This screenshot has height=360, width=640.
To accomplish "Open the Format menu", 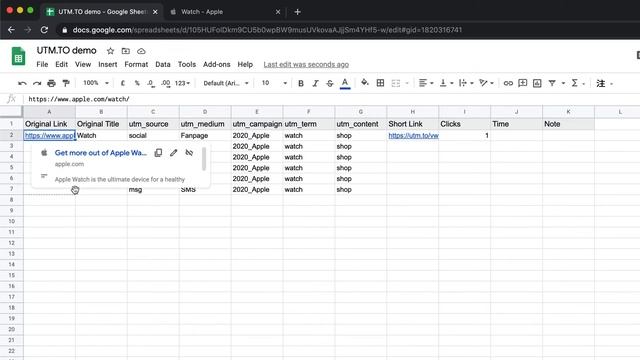I will pyautogui.click(x=136, y=64).
